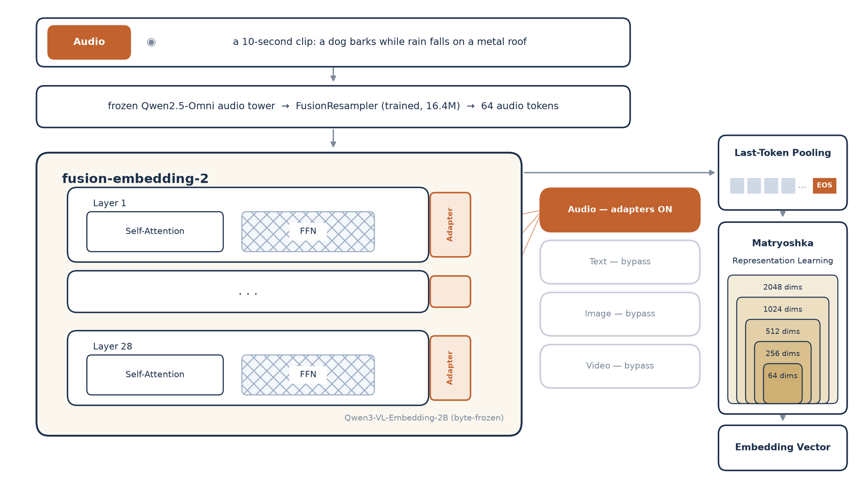Viewport: 868px width, 493px height.
Task: Select the Self-Attention box in Layer 1
Action: (155, 231)
